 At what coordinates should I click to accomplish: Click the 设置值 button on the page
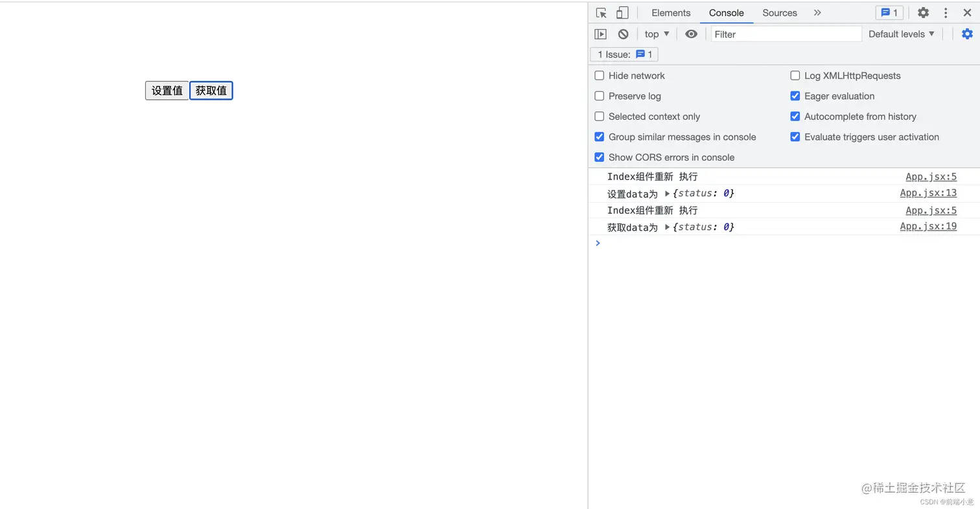tap(167, 91)
